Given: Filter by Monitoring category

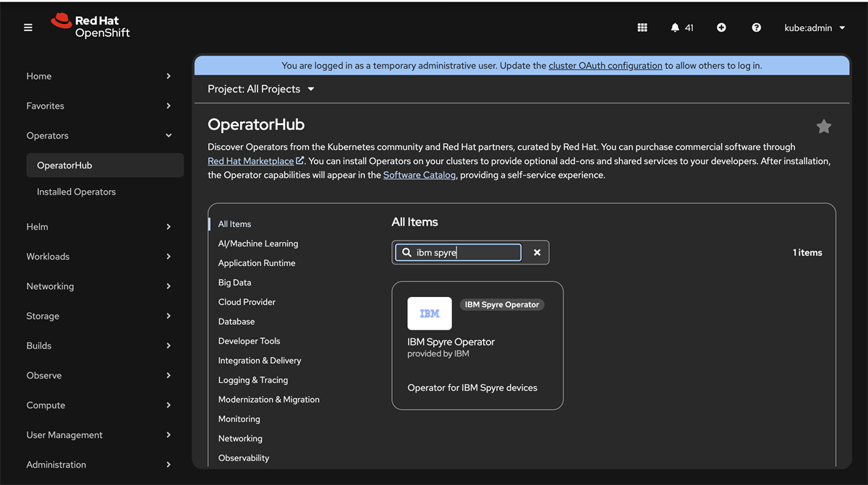Looking at the screenshot, I should click(239, 419).
